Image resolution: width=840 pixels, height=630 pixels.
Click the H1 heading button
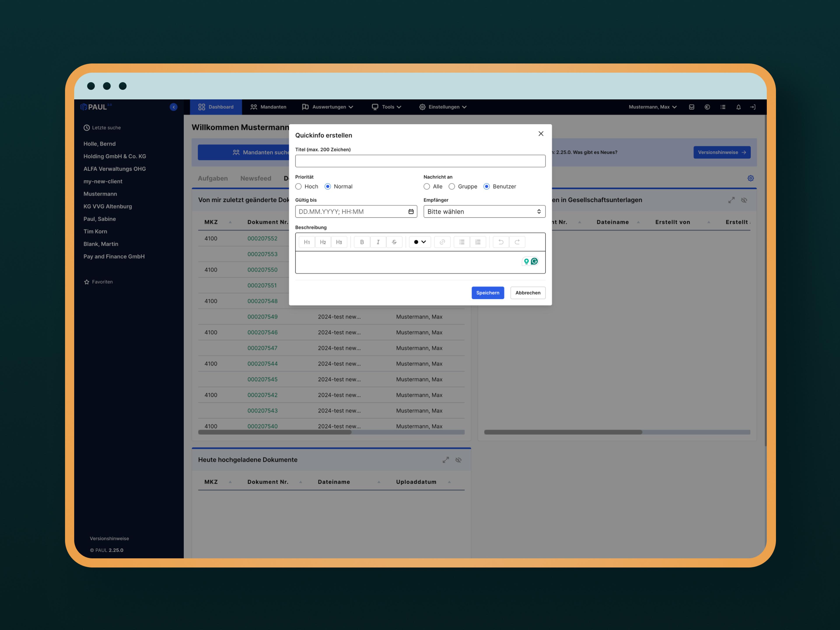(x=307, y=242)
